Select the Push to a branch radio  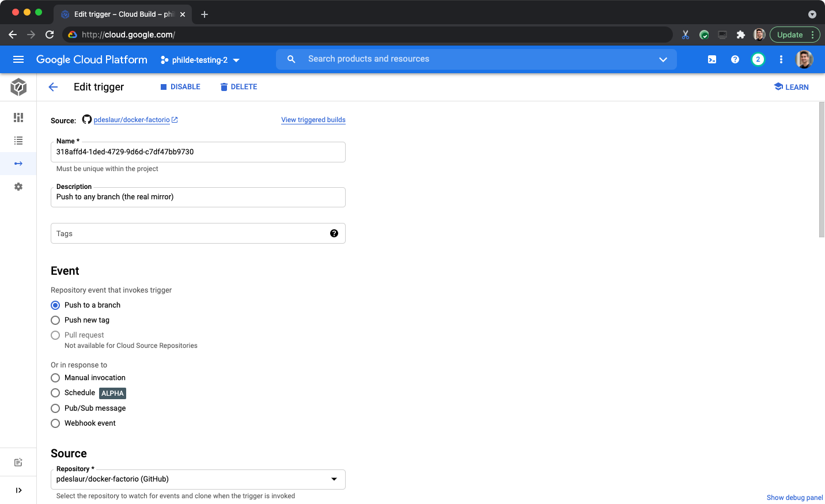pos(55,305)
